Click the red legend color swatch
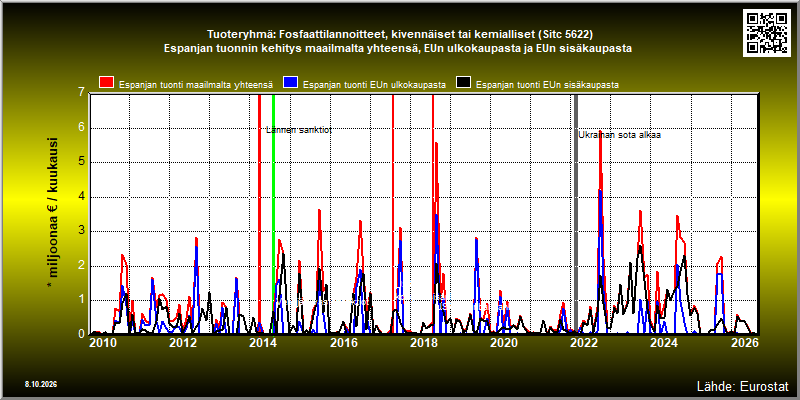Screen dimensions: 800x400 click(x=107, y=83)
